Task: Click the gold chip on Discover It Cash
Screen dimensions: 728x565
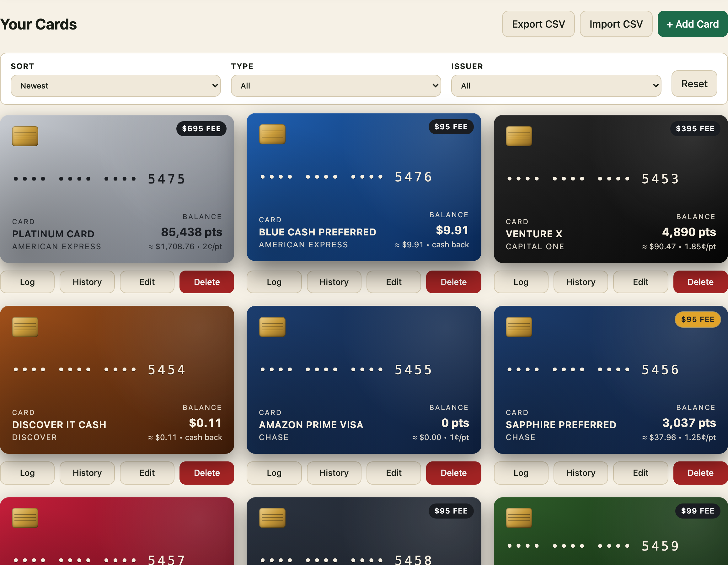Action: [25, 327]
